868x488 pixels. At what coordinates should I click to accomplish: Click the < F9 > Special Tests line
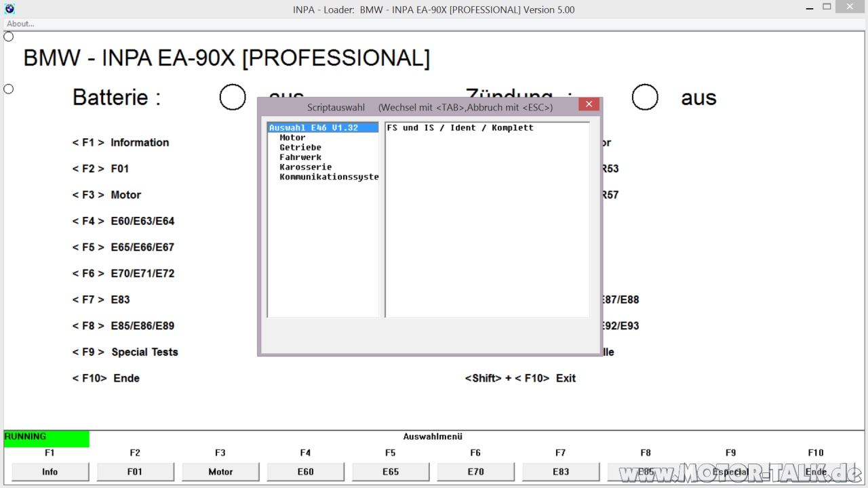(125, 352)
